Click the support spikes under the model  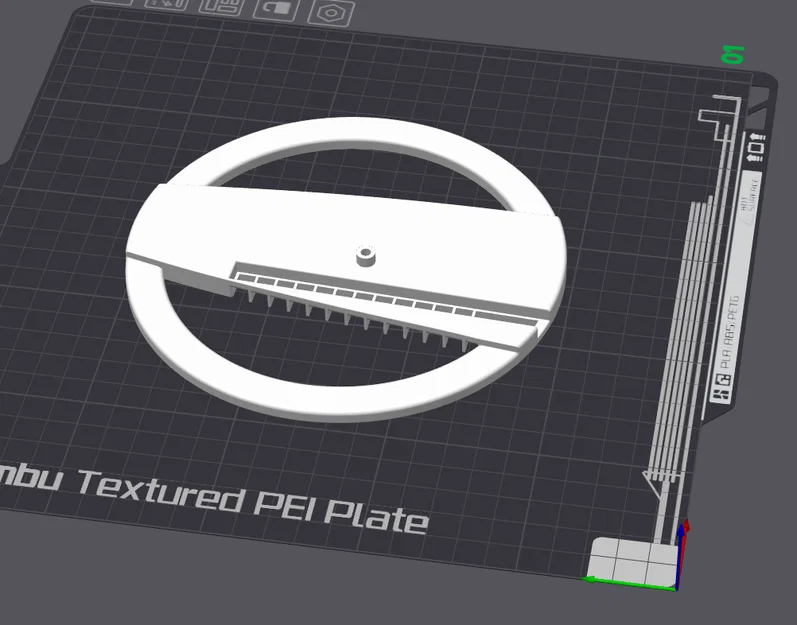[356, 320]
